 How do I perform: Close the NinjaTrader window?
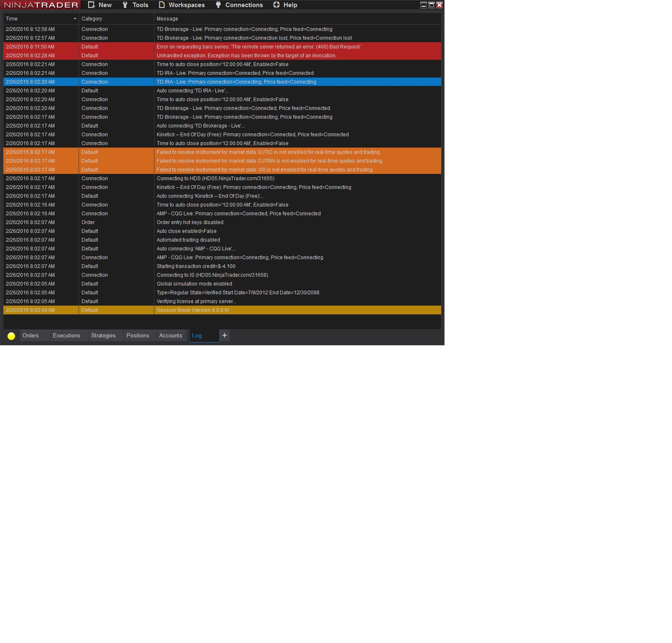click(439, 5)
